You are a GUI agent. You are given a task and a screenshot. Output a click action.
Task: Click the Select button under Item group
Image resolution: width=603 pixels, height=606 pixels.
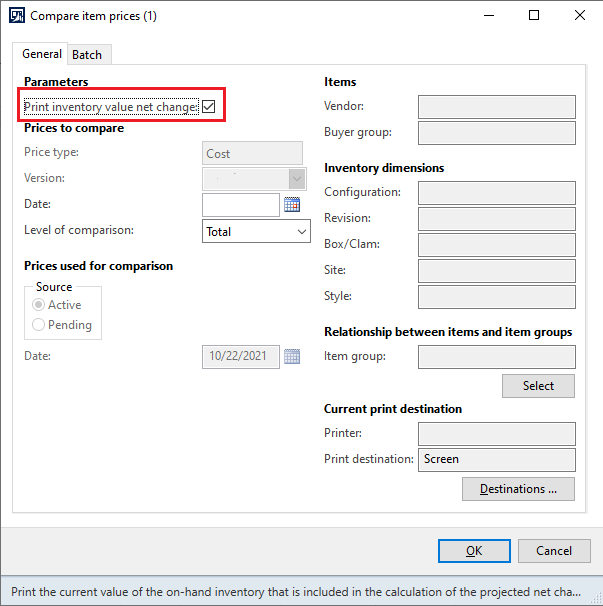(538, 386)
